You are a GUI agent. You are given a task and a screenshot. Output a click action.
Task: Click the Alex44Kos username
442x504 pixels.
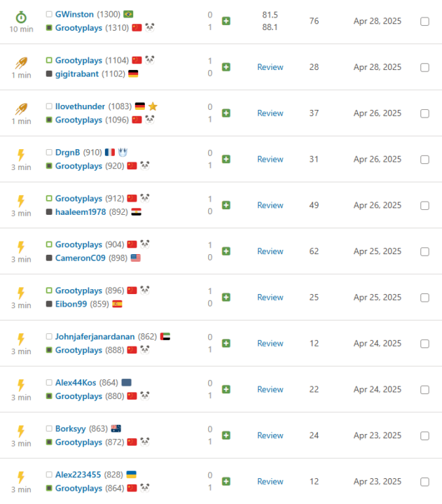tap(76, 383)
